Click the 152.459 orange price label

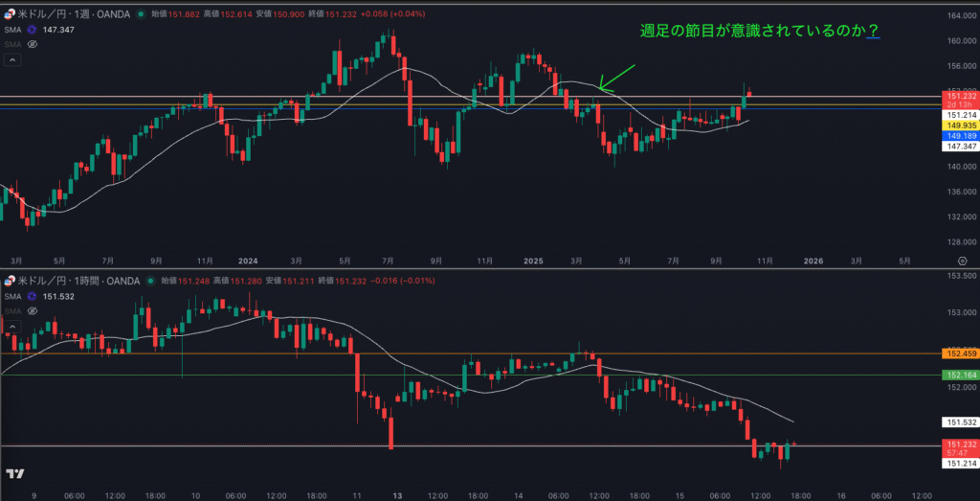pyautogui.click(x=960, y=354)
